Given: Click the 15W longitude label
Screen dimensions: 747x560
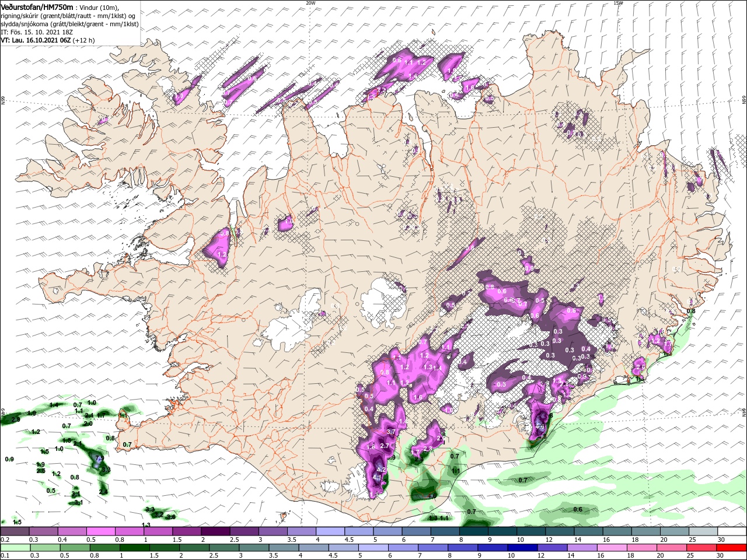Looking at the screenshot, I should point(618,3).
